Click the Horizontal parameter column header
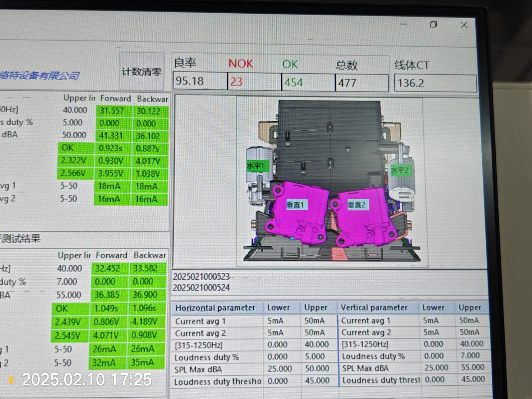The width and height of the screenshot is (532, 399). (x=215, y=308)
